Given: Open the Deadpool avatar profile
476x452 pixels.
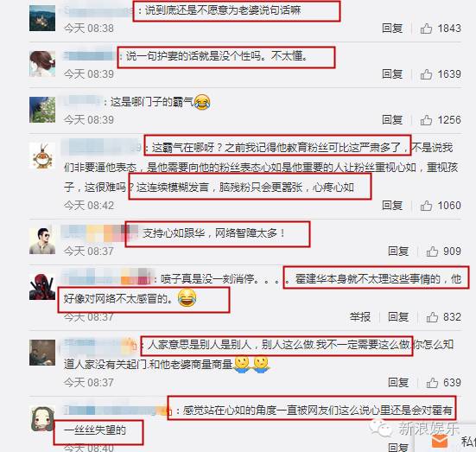Looking at the screenshot, I should 42,287.
